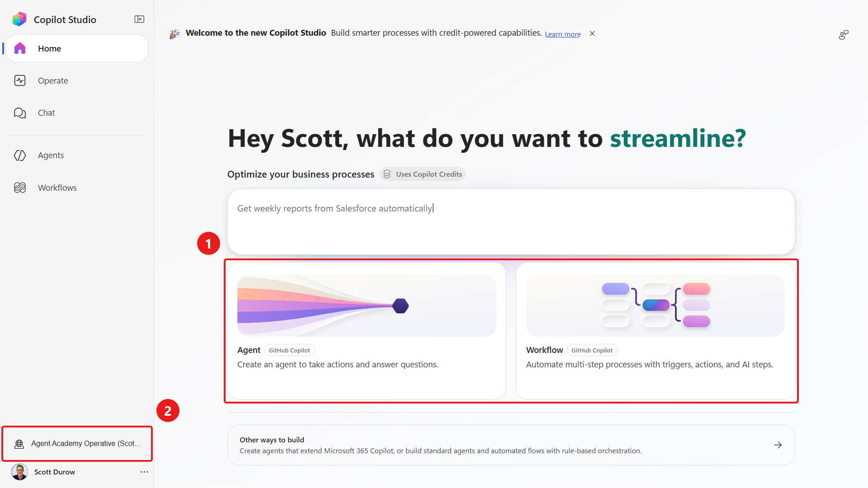Click the environment globe icon
This screenshot has height=488, width=868.
coord(19,444)
